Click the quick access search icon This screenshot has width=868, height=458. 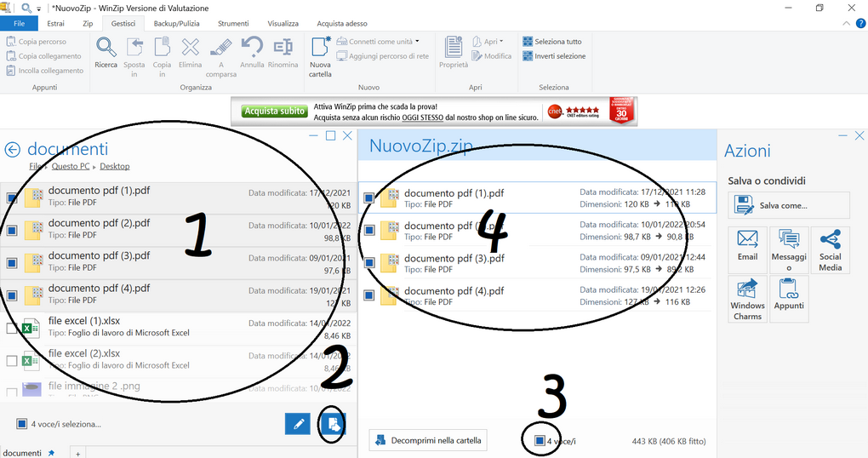click(26, 8)
